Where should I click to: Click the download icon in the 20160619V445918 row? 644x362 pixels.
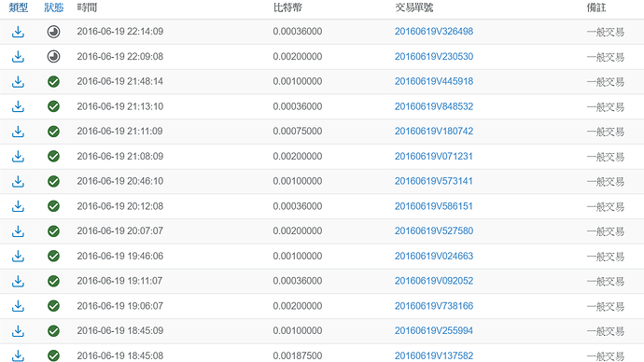(18, 82)
